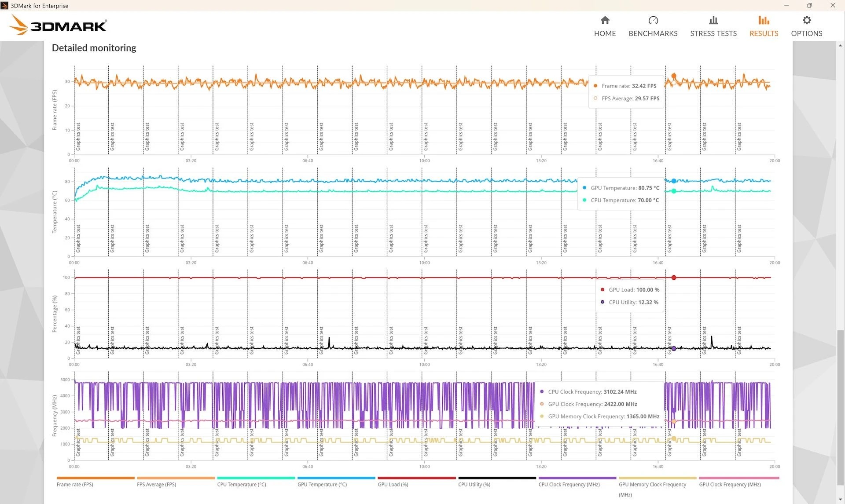Viewport: 845px width, 504px height.
Task: Click the 3DMark for Enterprise title bar icon
Action: point(5,6)
